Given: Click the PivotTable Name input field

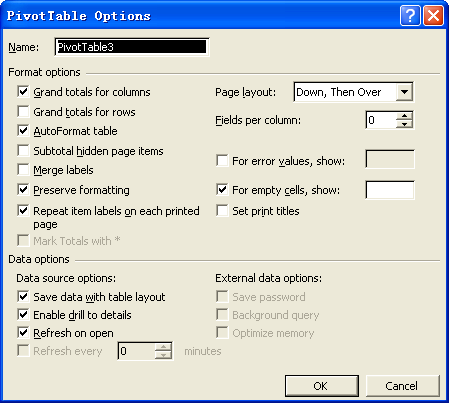Looking at the screenshot, I should pyautogui.click(x=132, y=47).
